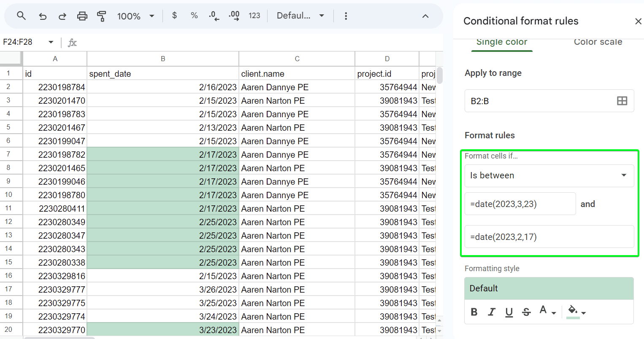
Task: Click the redo arrow icon
Action: tap(62, 16)
